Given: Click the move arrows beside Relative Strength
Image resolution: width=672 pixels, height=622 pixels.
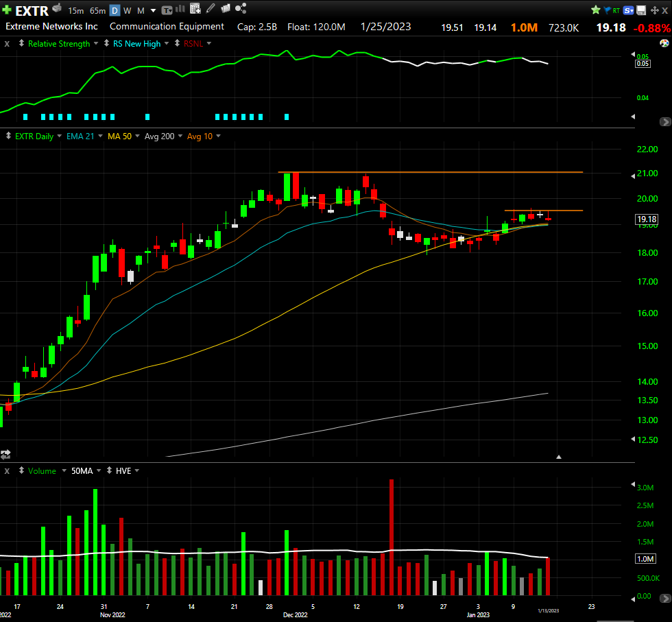Looking at the screenshot, I should (x=21, y=43).
